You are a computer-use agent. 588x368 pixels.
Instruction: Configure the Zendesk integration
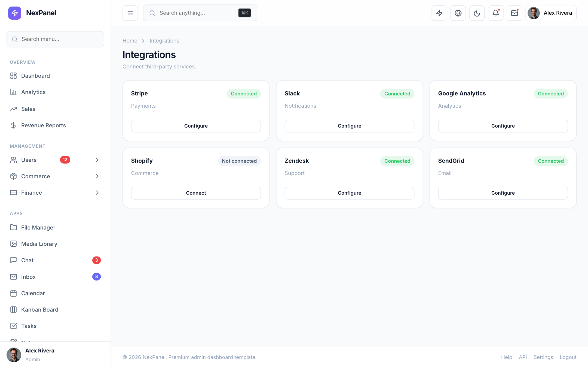click(350, 193)
